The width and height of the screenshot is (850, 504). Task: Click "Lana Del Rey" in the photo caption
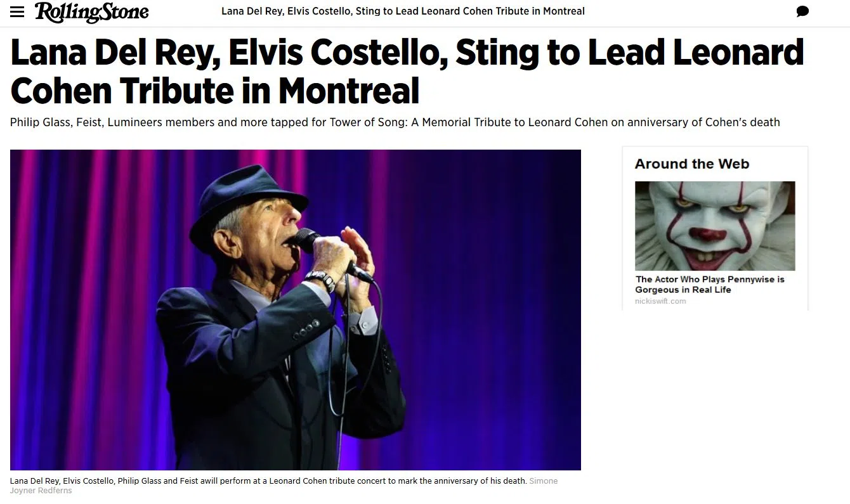tap(34, 481)
